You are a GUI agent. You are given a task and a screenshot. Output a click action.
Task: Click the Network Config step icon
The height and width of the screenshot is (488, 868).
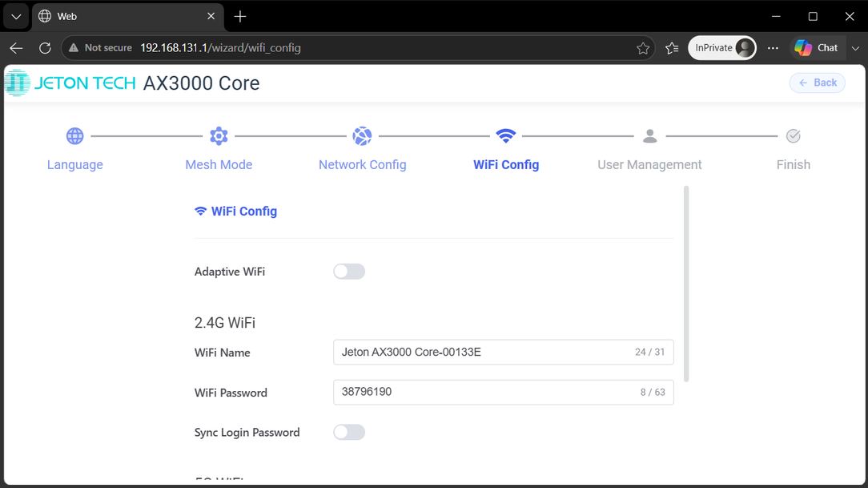pos(362,135)
